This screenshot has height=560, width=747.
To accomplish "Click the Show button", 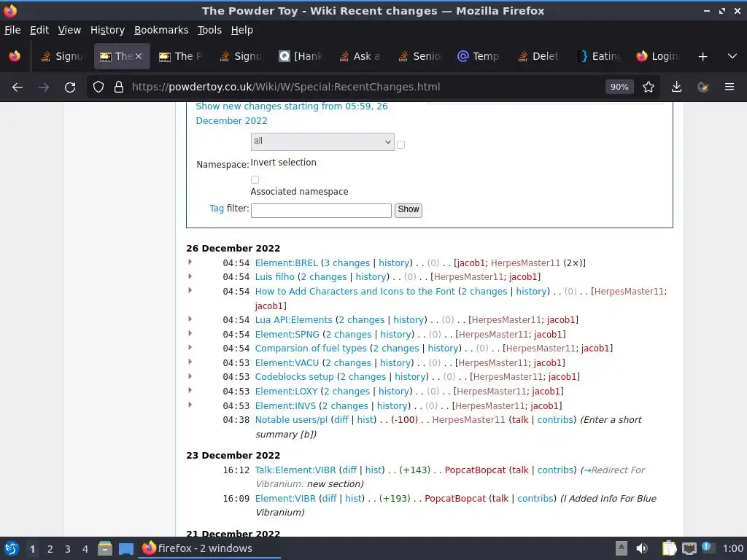I will [x=409, y=210].
